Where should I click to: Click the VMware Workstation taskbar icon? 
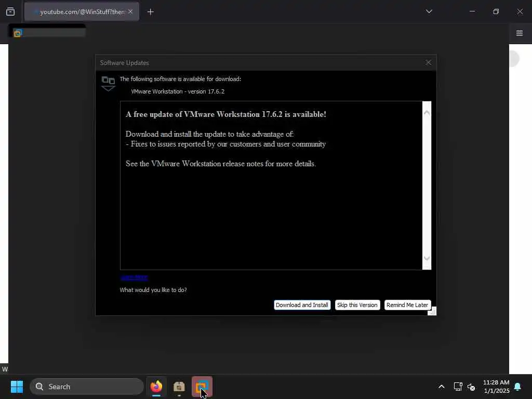(x=202, y=387)
